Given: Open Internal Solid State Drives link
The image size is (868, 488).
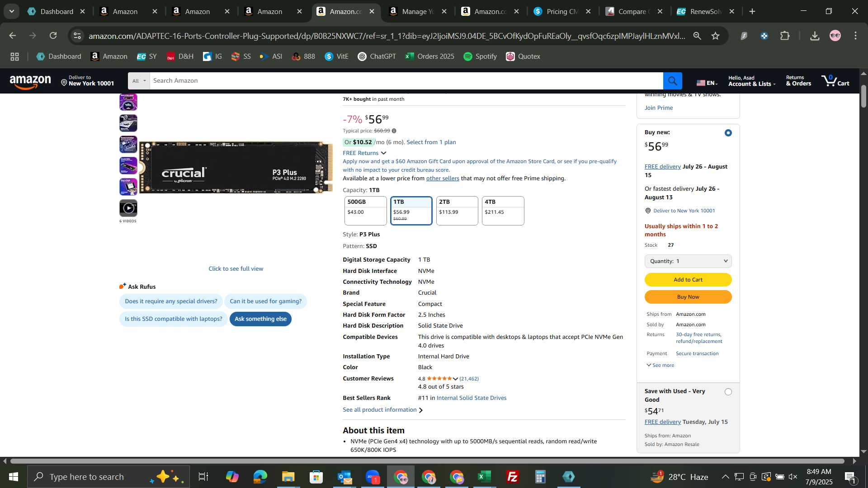Looking at the screenshot, I should coord(472,398).
